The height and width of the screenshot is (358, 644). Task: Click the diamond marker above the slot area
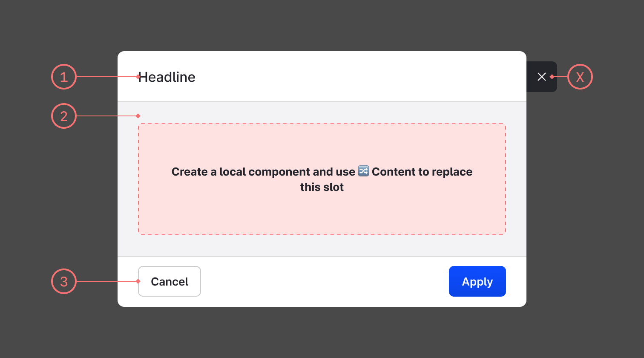click(138, 115)
